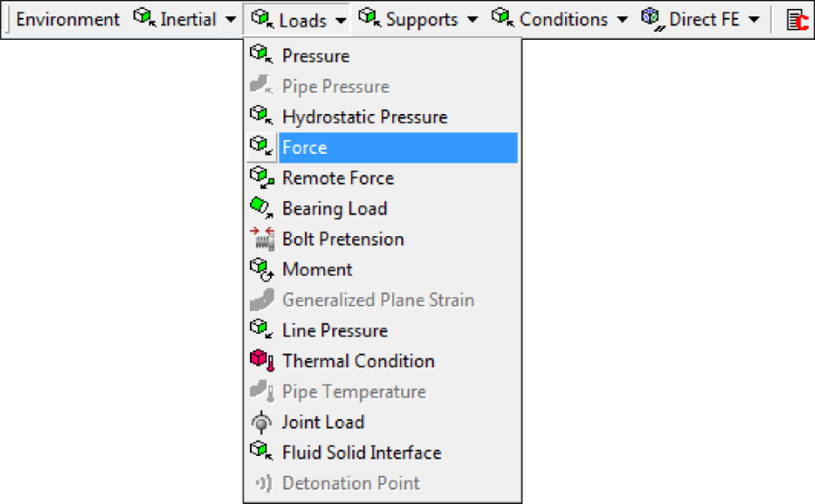Select Moment load option
The width and height of the screenshot is (815, 504).
click(382, 269)
